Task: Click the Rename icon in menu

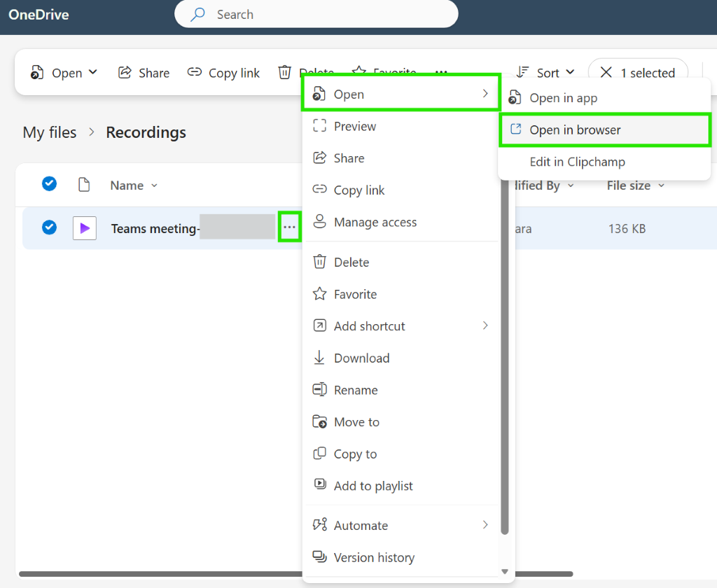Action: [x=319, y=390]
